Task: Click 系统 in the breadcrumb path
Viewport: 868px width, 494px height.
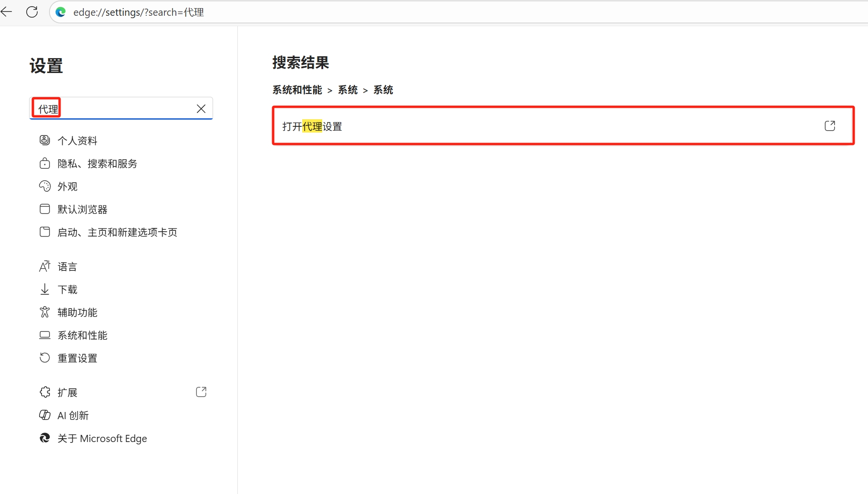Action: (x=348, y=90)
